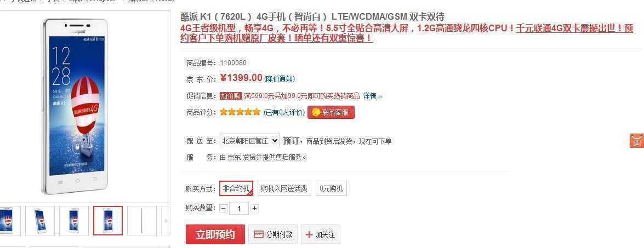
Task: Open the 北京朝阳区管庄 delivery dropdown
Action: 250,141
